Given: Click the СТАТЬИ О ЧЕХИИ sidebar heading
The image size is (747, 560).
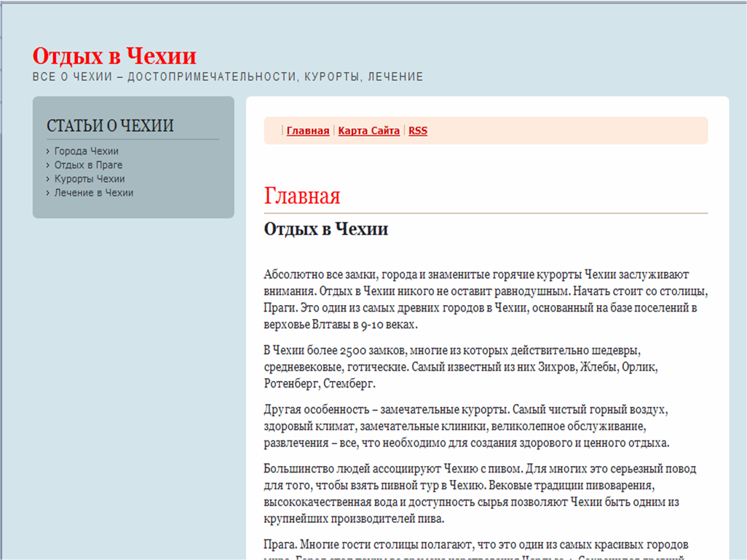Looking at the screenshot, I should (110, 125).
